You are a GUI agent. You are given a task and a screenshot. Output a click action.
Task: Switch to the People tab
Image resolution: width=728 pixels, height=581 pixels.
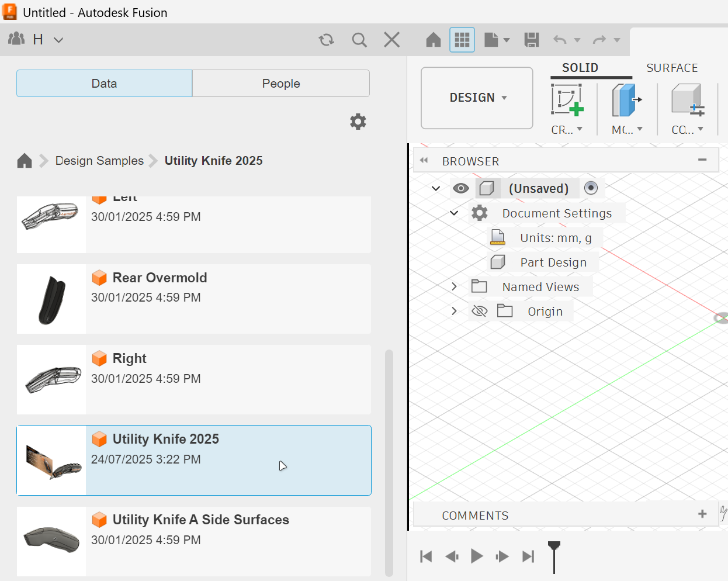281,84
